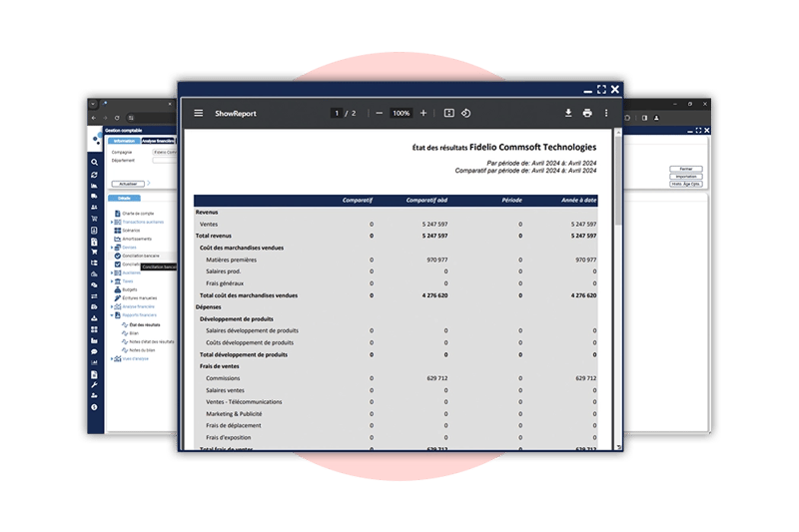
Task: Click the browser reload button in background window
Action: [117, 118]
